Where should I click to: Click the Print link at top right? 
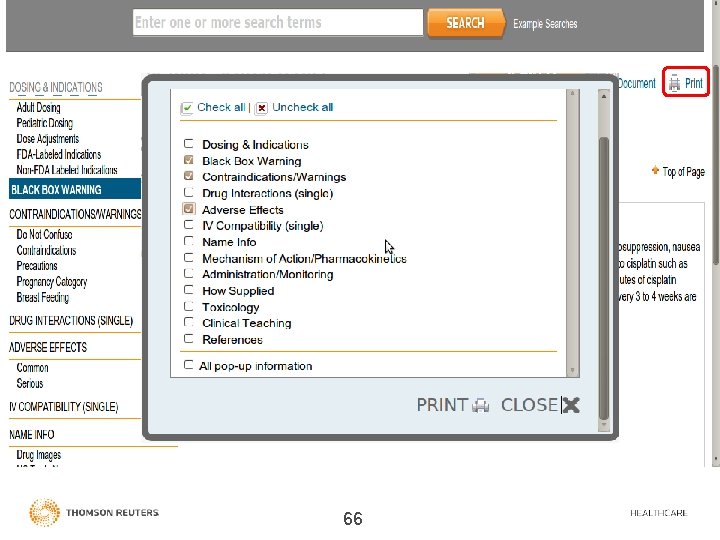point(693,83)
